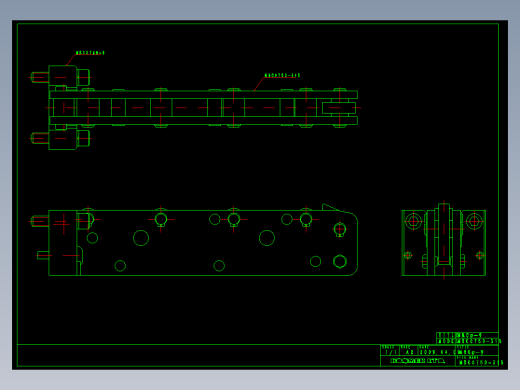Image resolution: width=520 pixels, height=390 pixels.
Task: Click the leader label above the top-left cylinder
Action: pyautogui.click(x=90, y=53)
